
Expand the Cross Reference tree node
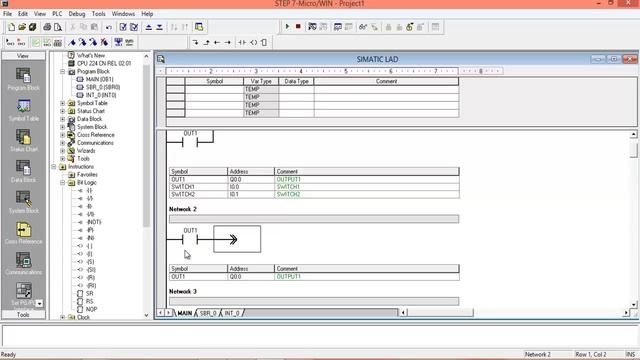[x=63, y=135]
